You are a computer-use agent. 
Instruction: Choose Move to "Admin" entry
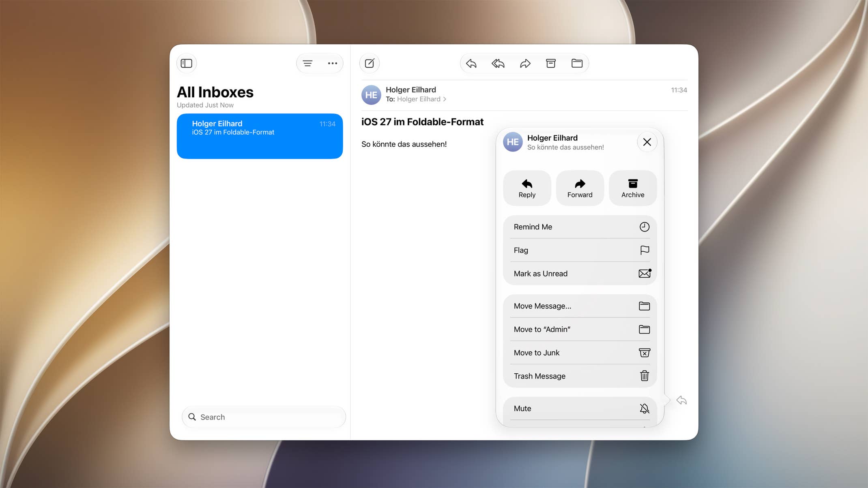[x=580, y=329]
